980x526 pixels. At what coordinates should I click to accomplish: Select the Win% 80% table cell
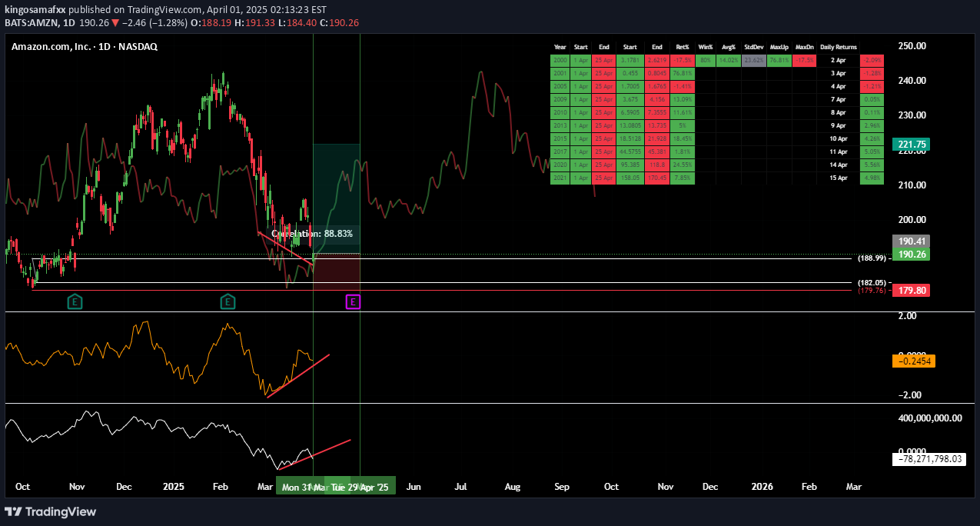click(705, 60)
